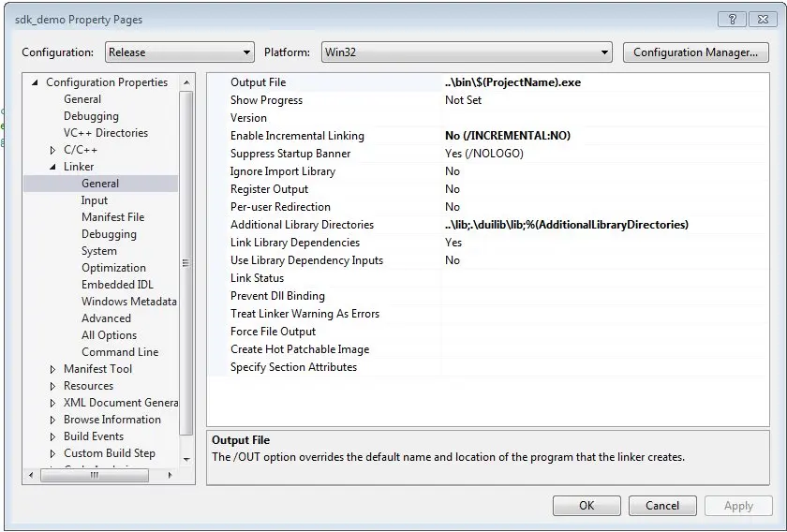Open the Platform dropdown showing Win32
Image resolution: width=787 pixels, height=532 pixels.
tap(467, 52)
